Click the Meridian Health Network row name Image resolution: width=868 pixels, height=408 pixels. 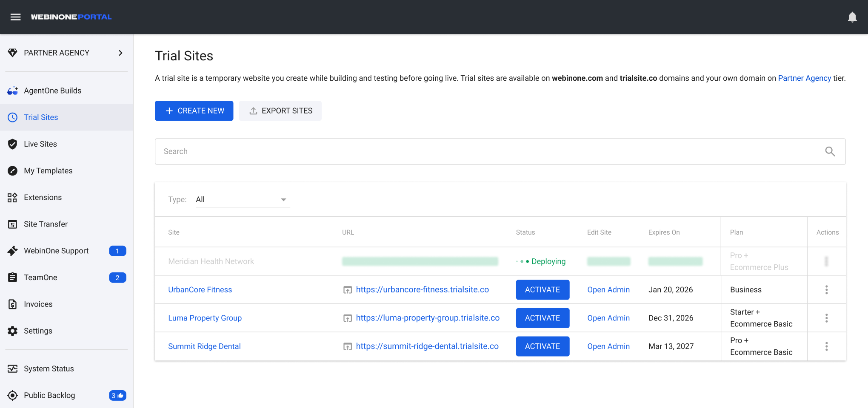pos(211,261)
